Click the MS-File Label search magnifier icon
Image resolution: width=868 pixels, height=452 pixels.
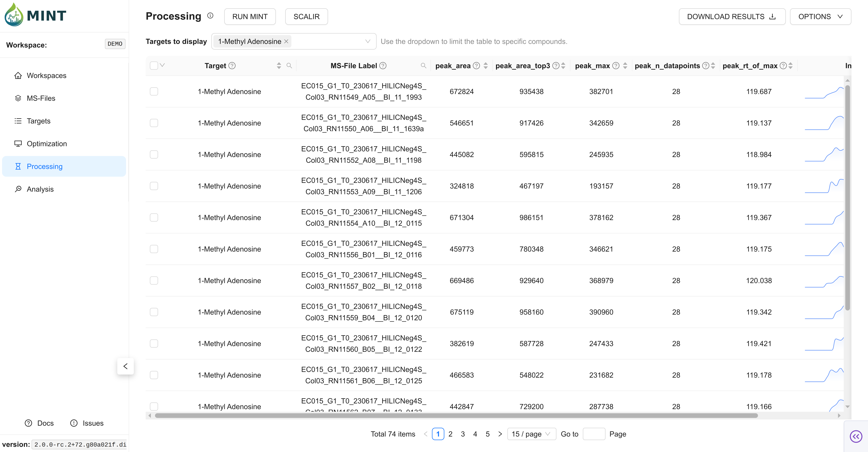tap(423, 66)
